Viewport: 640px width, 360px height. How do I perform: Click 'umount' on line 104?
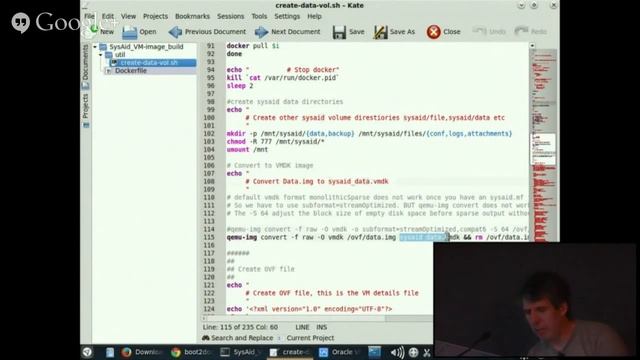238,150
